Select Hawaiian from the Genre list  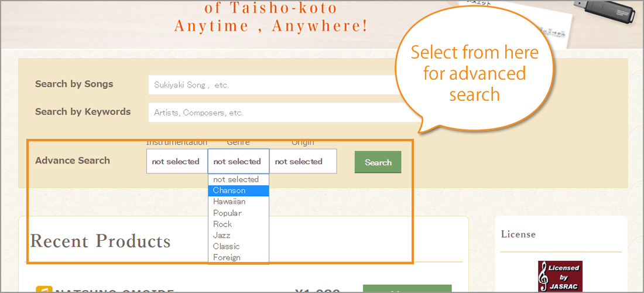[239, 202]
